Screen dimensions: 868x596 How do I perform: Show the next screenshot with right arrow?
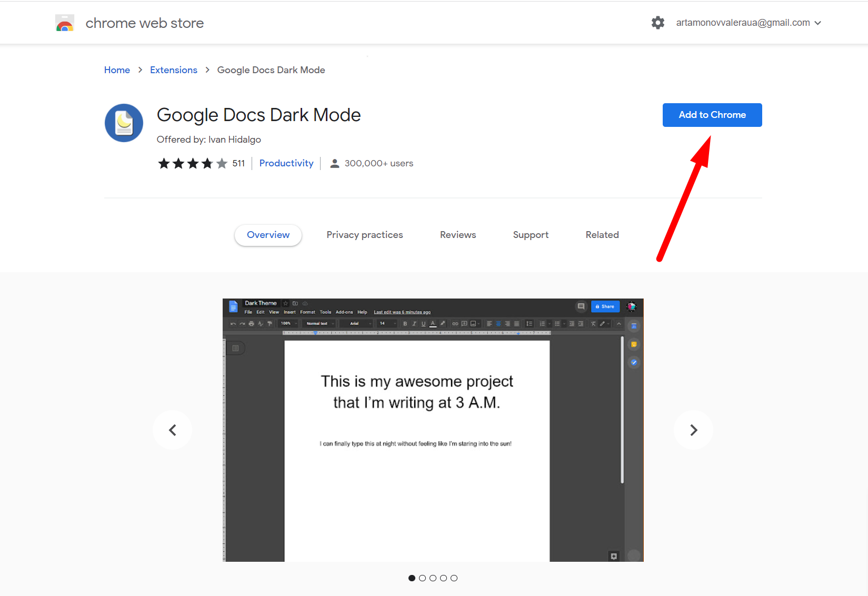click(693, 430)
